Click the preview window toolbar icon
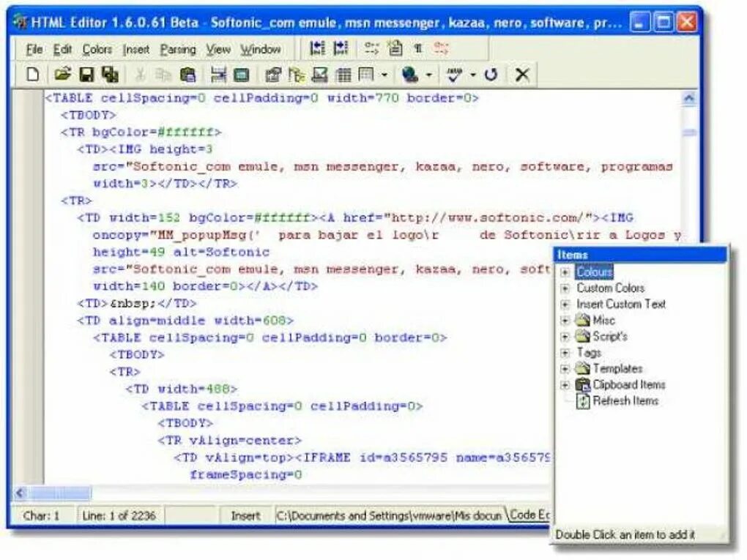 tap(242, 75)
